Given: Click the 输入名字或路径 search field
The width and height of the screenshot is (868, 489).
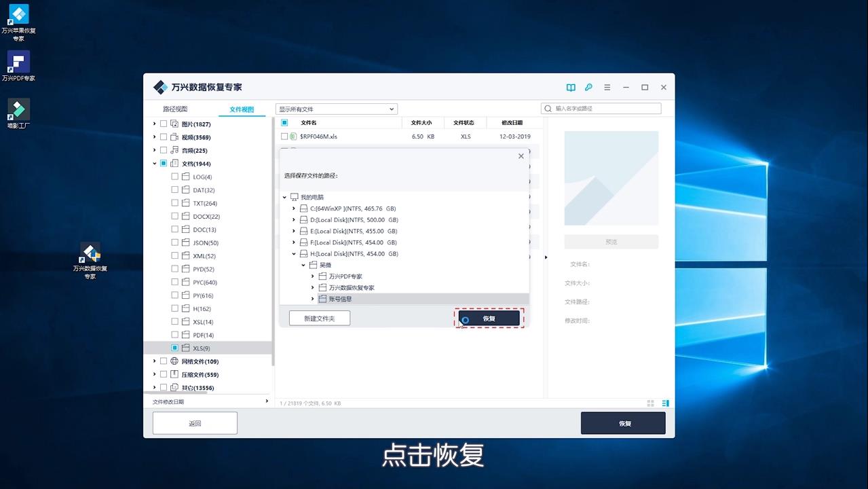Looking at the screenshot, I should click(601, 109).
